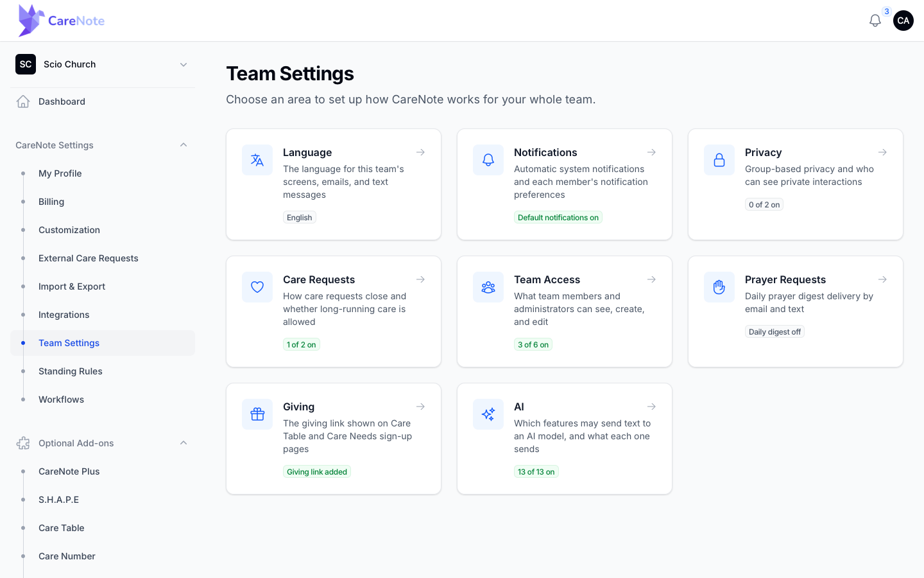Click the Notifications card bell icon
924x578 pixels.
[488, 160]
